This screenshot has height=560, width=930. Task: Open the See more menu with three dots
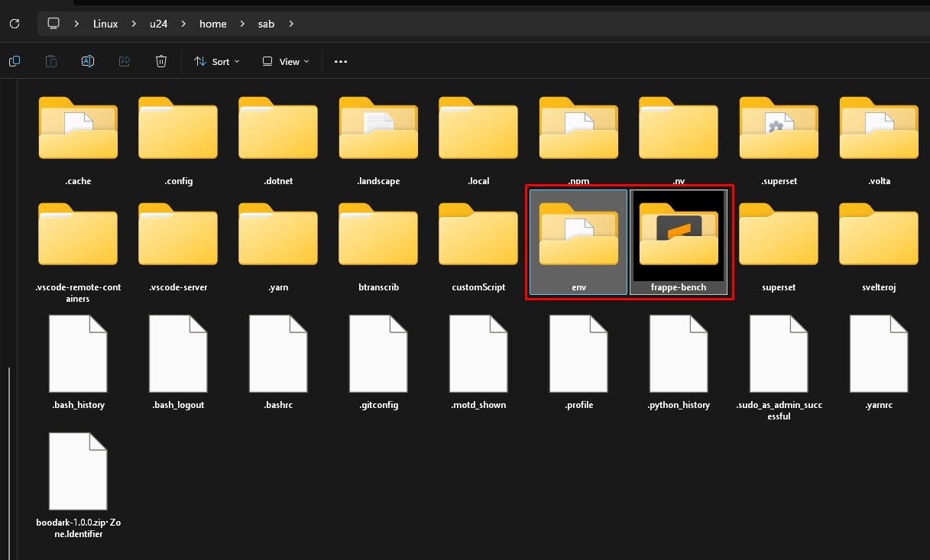pos(340,61)
